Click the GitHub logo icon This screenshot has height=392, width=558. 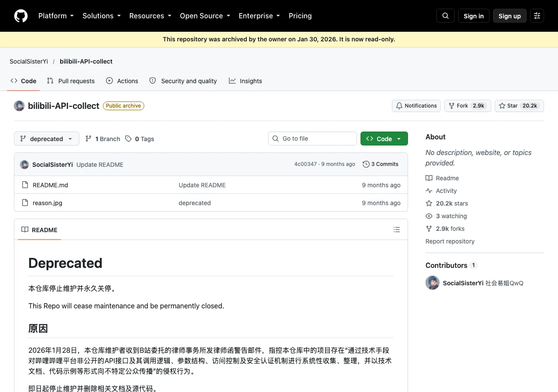[x=21, y=16]
